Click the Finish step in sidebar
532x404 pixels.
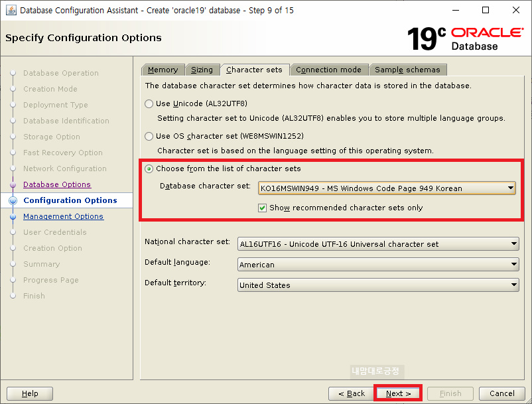34,296
